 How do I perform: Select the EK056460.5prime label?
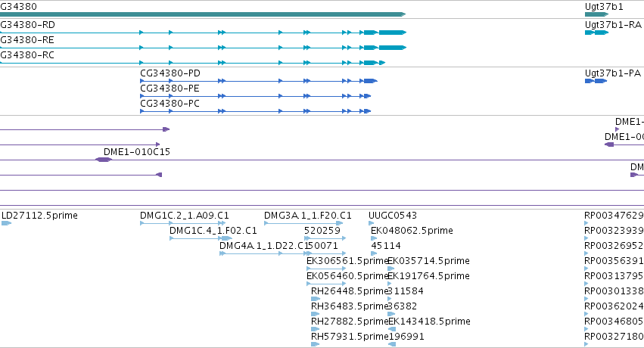click(x=347, y=276)
